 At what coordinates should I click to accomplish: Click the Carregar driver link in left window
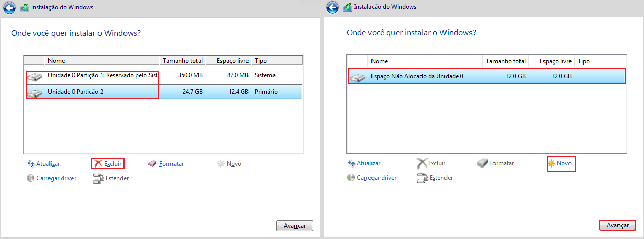pos(56,178)
